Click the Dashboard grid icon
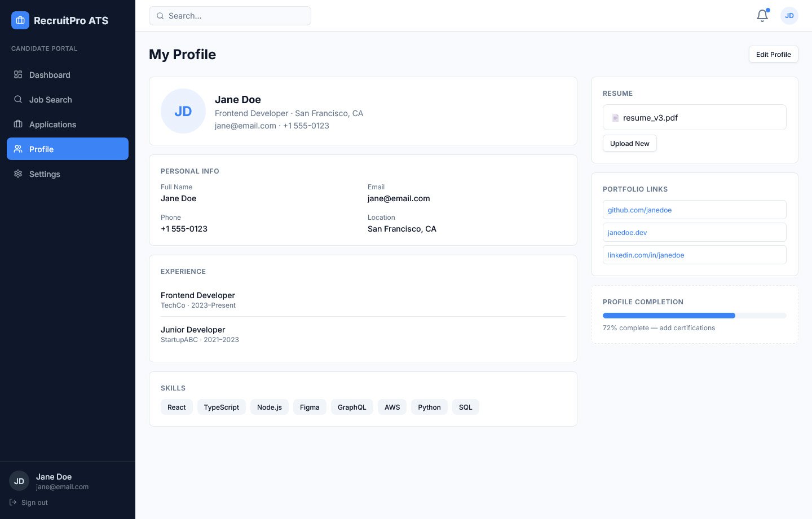The height and width of the screenshot is (519, 812). coord(18,74)
